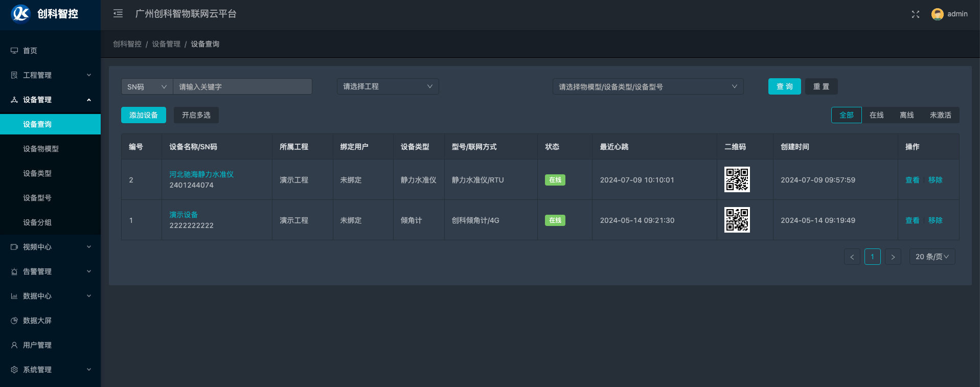Click heartbeat time 2024-07-09 10:10:01

(637, 180)
